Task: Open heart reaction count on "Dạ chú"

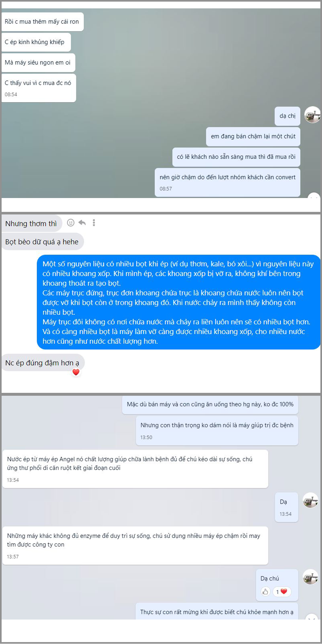Action: pyautogui.click(x=281, y=592)
